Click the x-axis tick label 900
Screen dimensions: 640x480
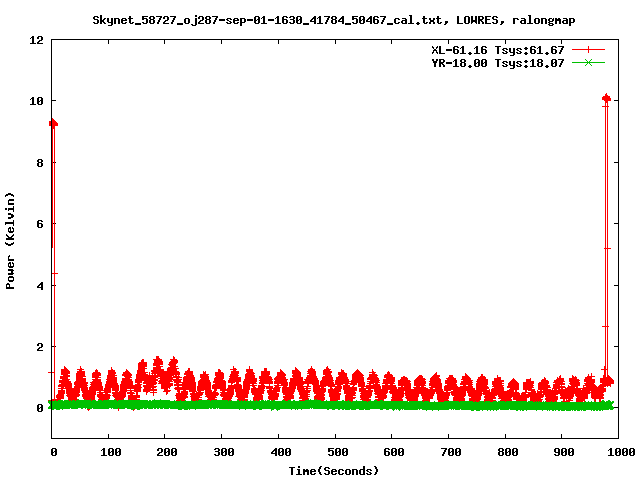point(564,452)
